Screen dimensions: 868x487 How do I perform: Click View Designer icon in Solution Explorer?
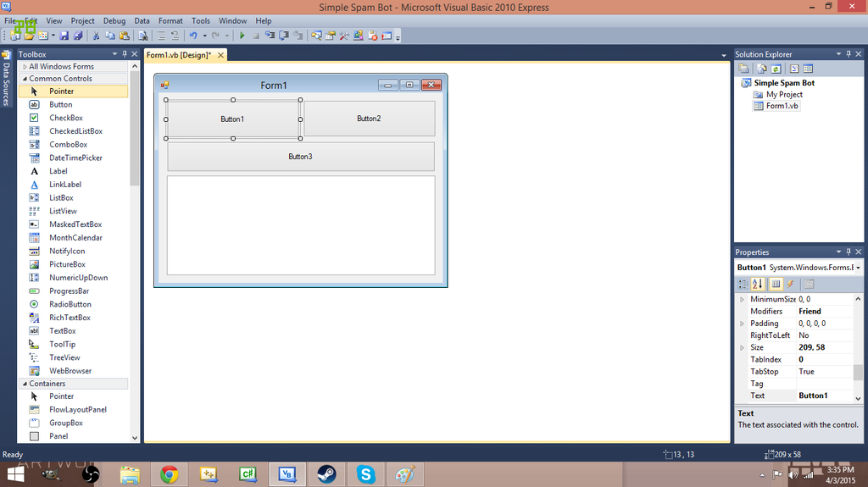coord(808,69)
